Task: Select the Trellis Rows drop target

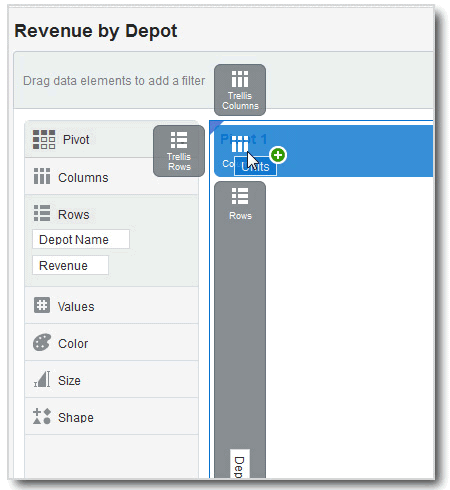Action: coord(179,151)
